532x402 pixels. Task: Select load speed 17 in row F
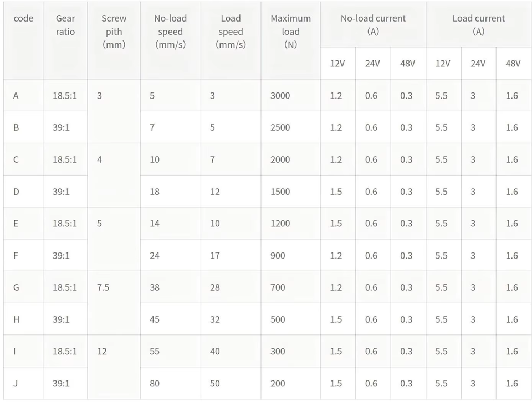(215, 256)
